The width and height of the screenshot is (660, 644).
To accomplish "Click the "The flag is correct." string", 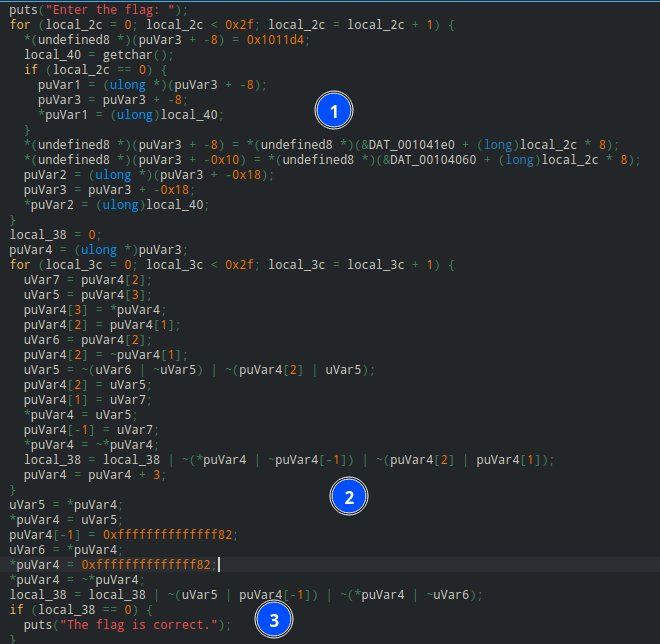I will tap(142, 624).
